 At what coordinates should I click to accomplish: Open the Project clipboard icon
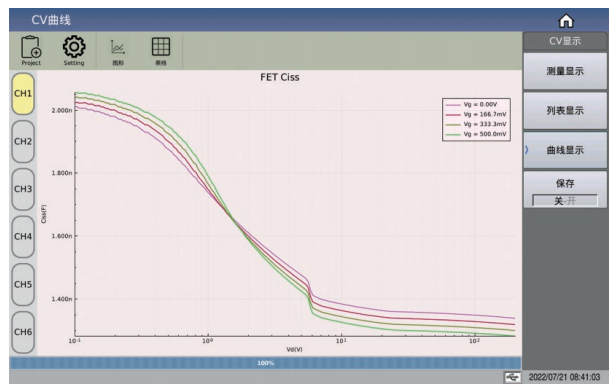[x=31, y=51]
